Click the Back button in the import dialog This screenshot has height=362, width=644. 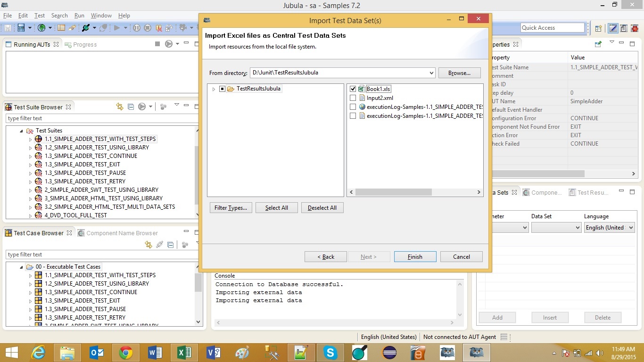325,257
